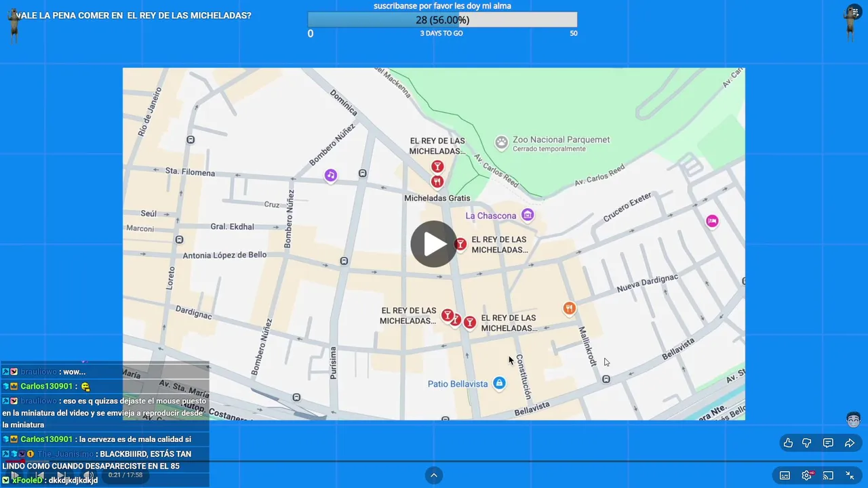This screenshot has width=868, height=488.
Task: Click the cocktail marker beside the play button
Action: (x=460, y=244)
